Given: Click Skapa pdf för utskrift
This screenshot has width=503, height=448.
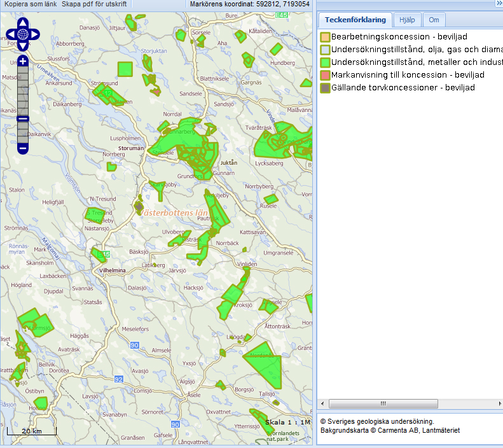Looking at the screenshot, I should [94, 4].
